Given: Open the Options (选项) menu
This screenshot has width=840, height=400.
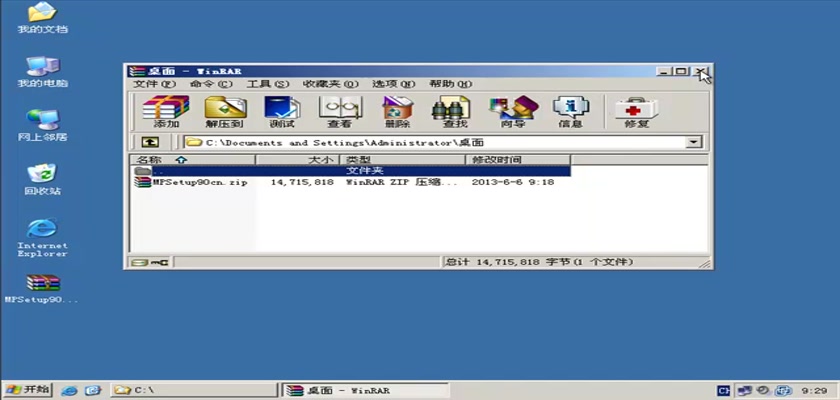Looking at the screenshot, I should (394, 84).
